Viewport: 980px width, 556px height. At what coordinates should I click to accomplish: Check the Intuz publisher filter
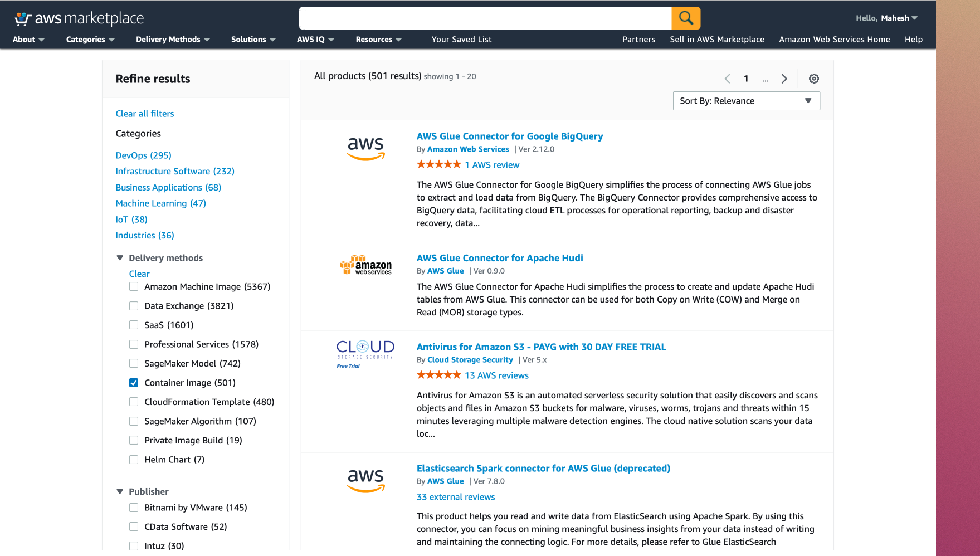pyautogui.click(x=134, y=546)
